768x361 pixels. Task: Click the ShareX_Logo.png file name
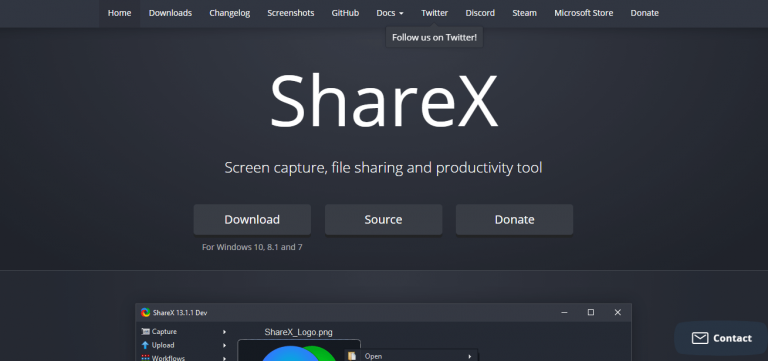pos(298,332)
